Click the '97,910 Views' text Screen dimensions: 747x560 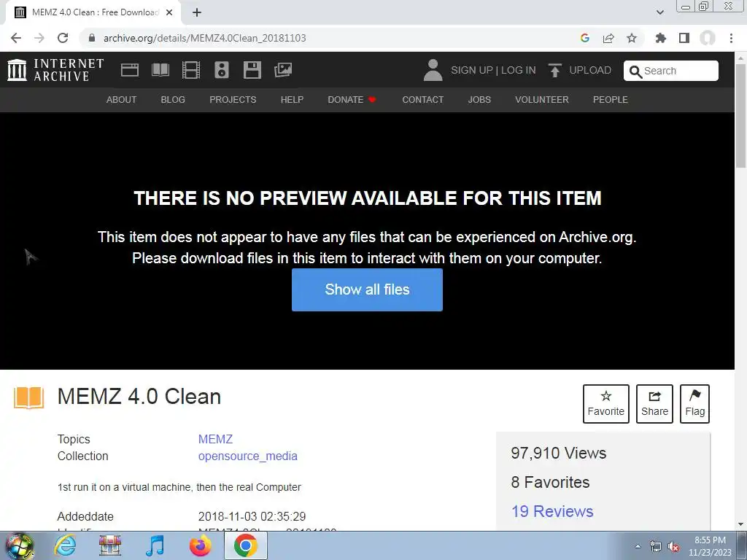pyautogui.click(x=558, y=453)
